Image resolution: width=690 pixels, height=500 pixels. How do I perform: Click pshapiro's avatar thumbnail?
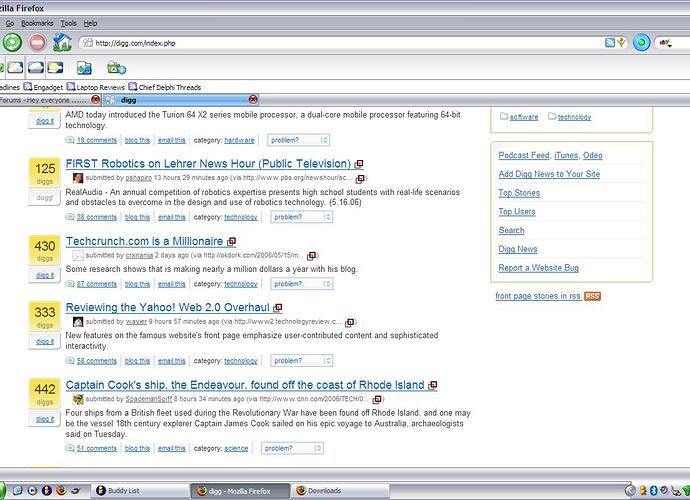coord(78,178)
